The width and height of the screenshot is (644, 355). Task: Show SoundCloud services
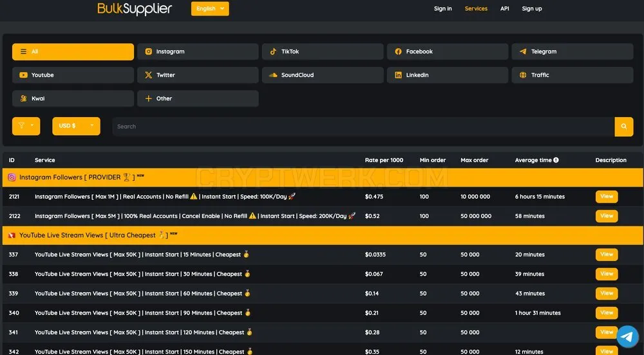point(323,75)
